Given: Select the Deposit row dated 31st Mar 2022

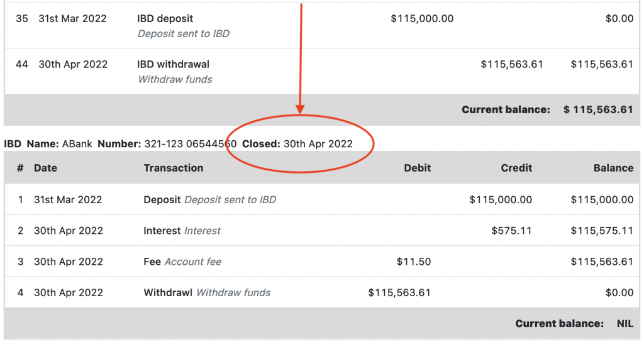Looking at the screenshot, I should [209, 200].
